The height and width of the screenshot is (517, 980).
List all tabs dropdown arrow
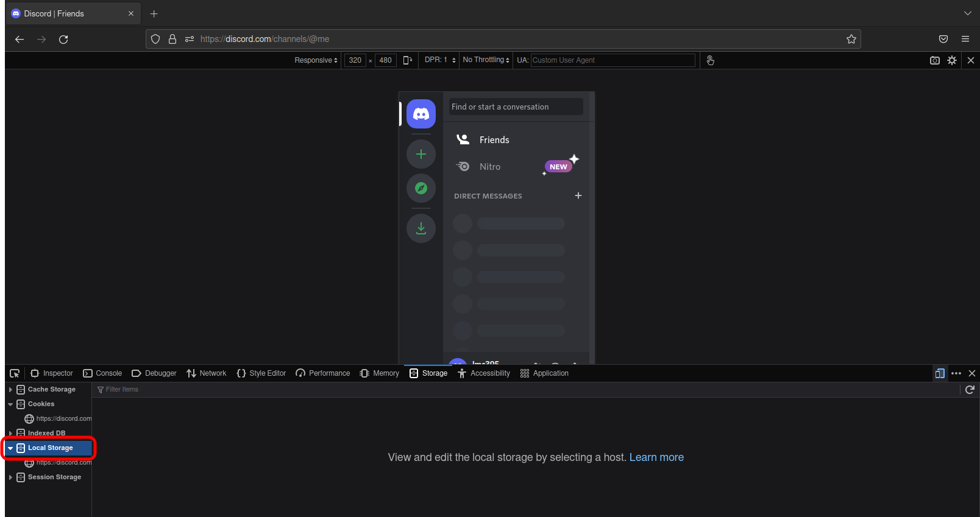(968, 13)
